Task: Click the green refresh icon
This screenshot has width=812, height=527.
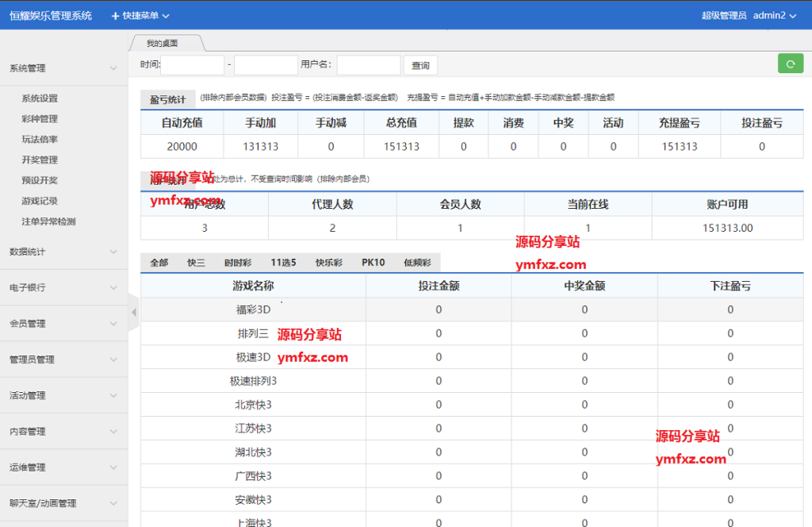Action: pyautogui.click(x=790, y=63)
